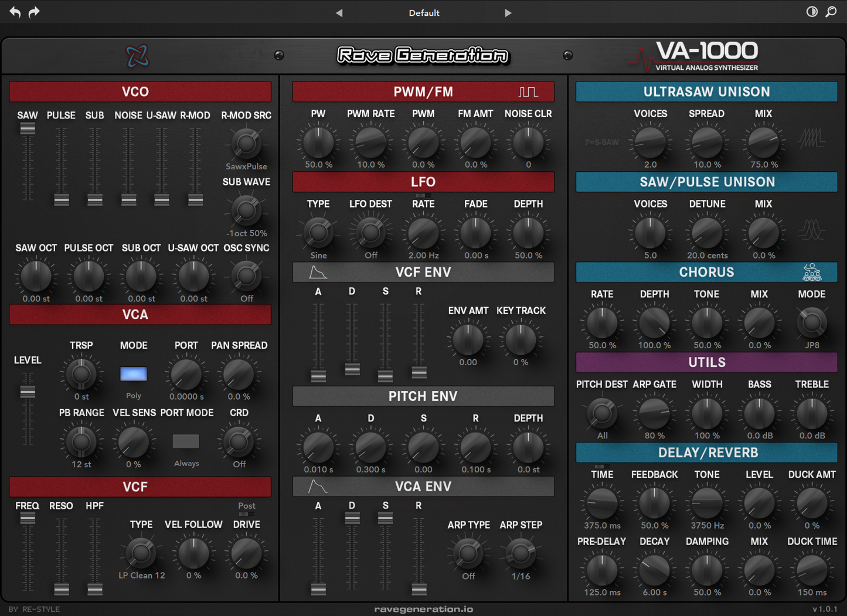Click the SAW level fader in the VCO section

click(x=27, y=127)
